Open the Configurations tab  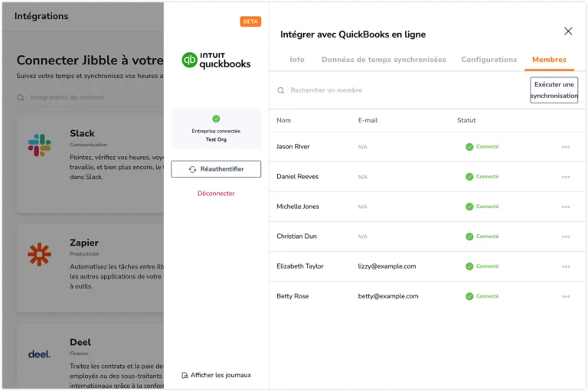(x=488, y=60)
